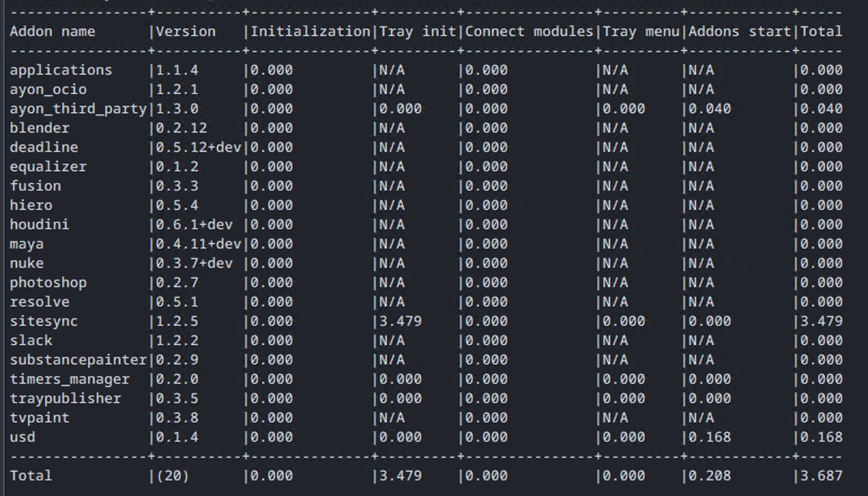This screenshot has width=868, height=496.
Task: Click the 'ayon_third_party' addon name
Action: point(78,109)
